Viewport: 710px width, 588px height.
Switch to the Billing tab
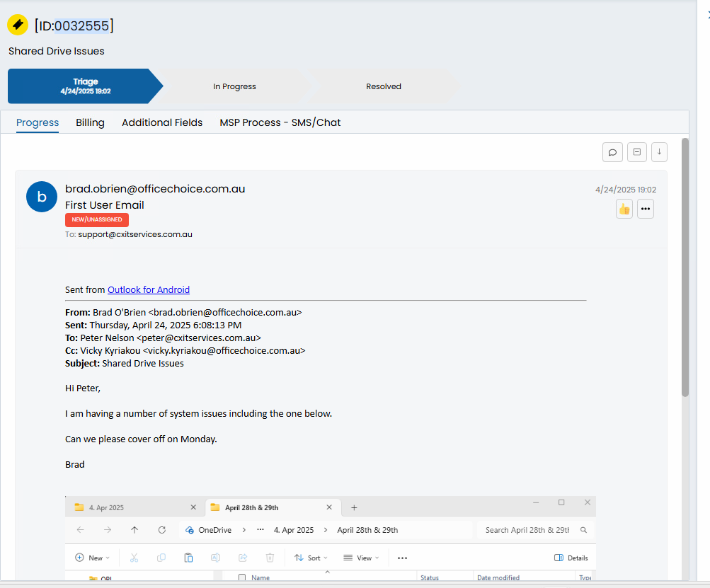click(x=90, y=122)
